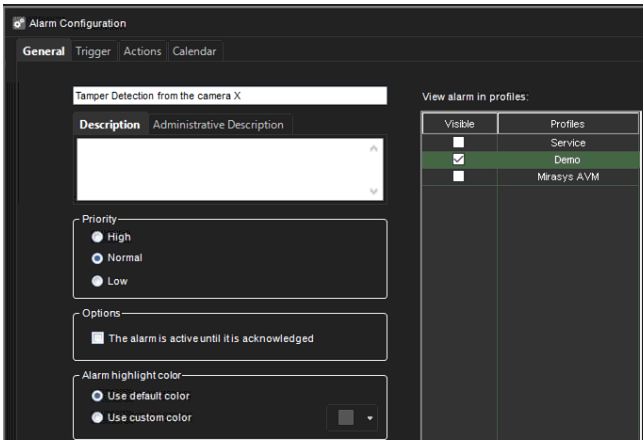Screen dimensions: 644x445
Task: Choose Use default color option
Action: (97, 397)
